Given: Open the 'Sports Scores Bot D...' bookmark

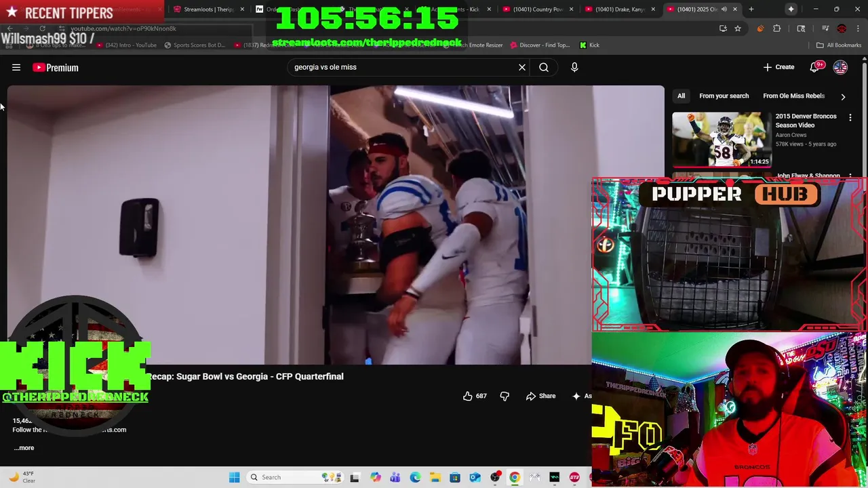Looking at the screenshot, I should coord(195,45).
